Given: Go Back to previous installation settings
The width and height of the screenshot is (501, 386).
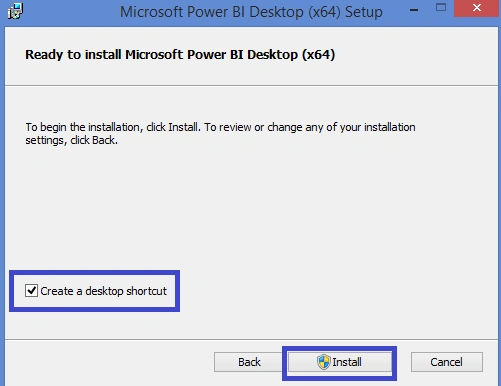Looking at the screenshot, I should [x=249, y=362].
